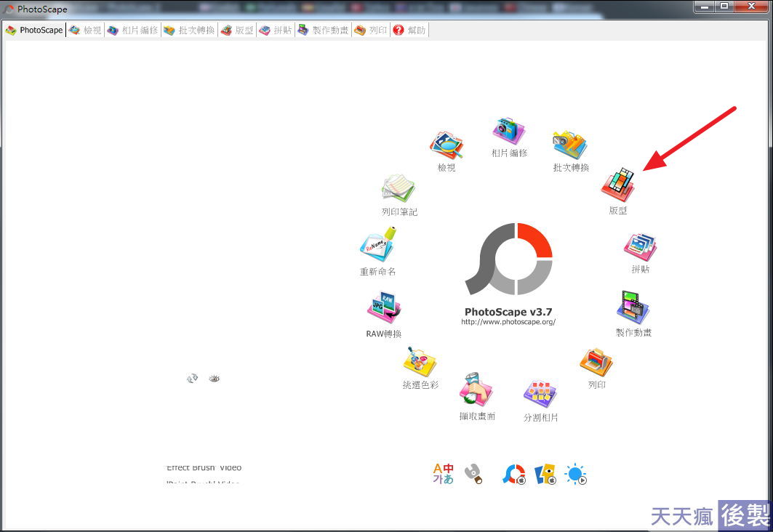Click the PhotoScape v3.7 title text
Screen dimensions: 773x532
point(508,311)
